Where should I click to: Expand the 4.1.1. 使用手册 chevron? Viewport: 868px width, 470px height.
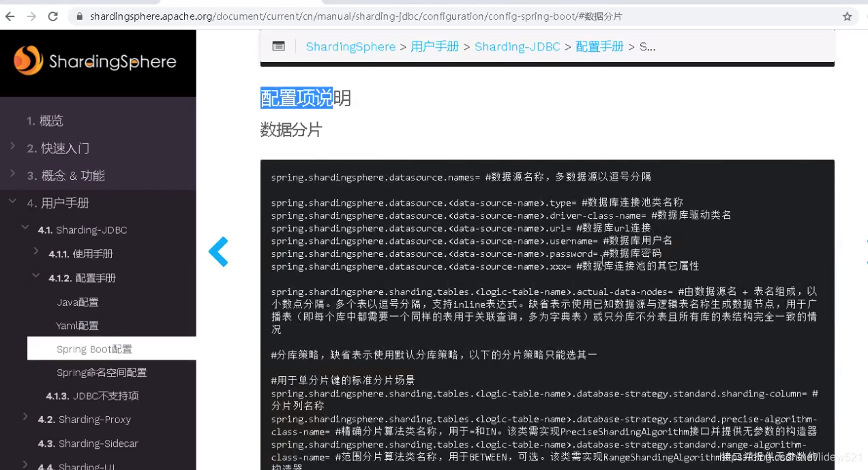coord(36,252)
